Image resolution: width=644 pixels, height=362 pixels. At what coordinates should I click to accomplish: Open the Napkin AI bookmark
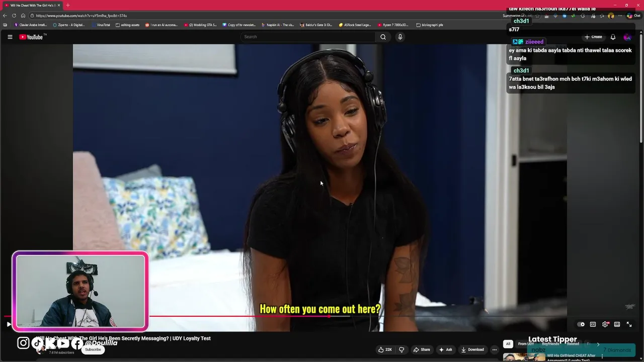click(x=278, y=25)
